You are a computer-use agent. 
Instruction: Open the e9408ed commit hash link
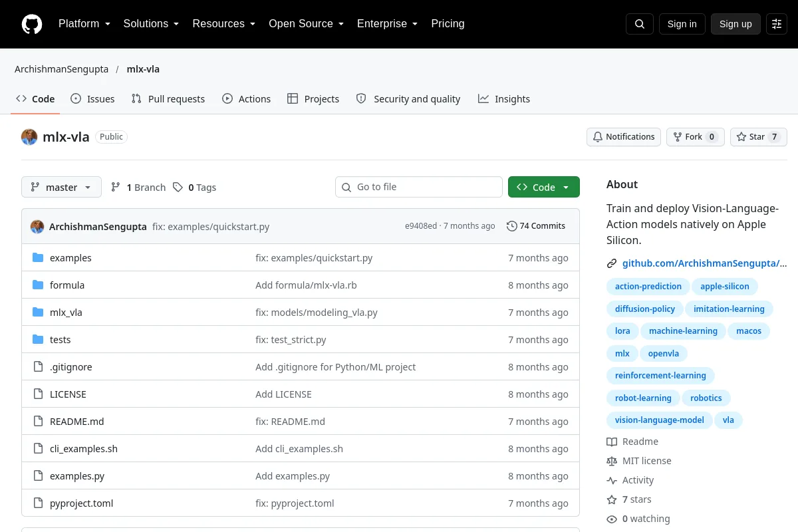tap(421, 226)
